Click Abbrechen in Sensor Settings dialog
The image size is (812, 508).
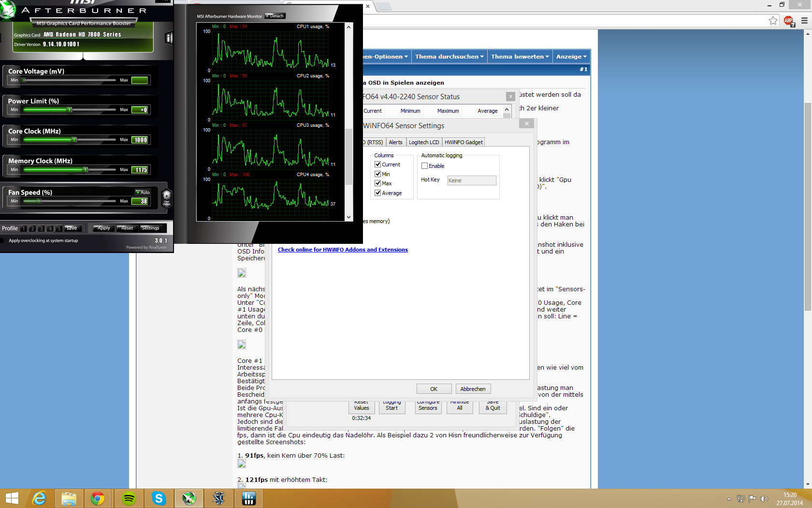(x=473, y=389)
